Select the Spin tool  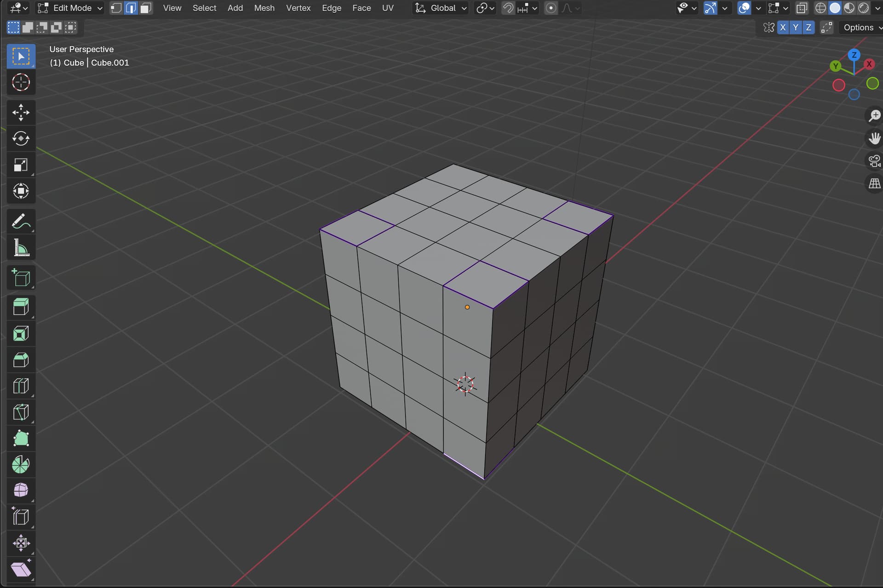[x=21, y=464]
